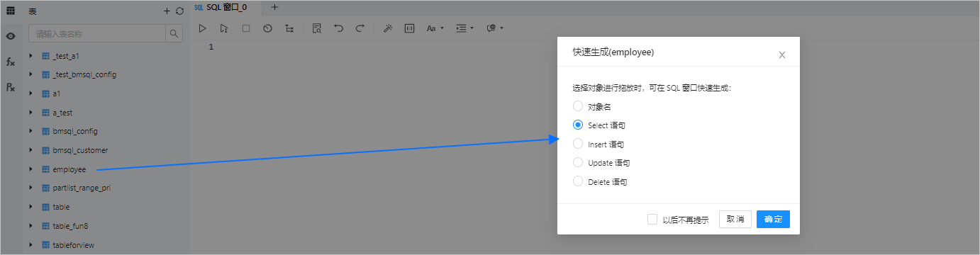Viewport: 980px width, 255px height.
Task: Undo the last edit
Action: pyautogui.click(x=338, y=28)
